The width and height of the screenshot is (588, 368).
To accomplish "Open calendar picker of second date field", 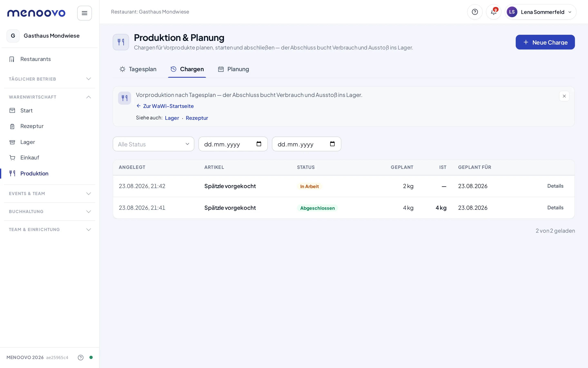I will pos(332,144).
